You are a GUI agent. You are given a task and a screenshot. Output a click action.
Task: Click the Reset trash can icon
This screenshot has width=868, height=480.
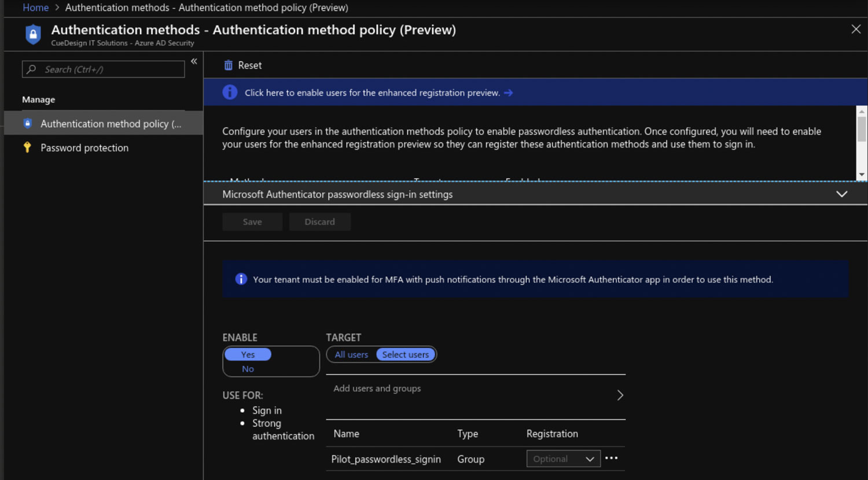coord(228,65)
